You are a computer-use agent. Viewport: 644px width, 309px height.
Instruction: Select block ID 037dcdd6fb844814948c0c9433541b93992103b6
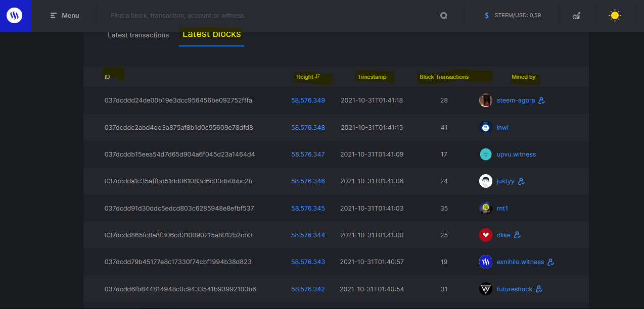pos(180,289)
